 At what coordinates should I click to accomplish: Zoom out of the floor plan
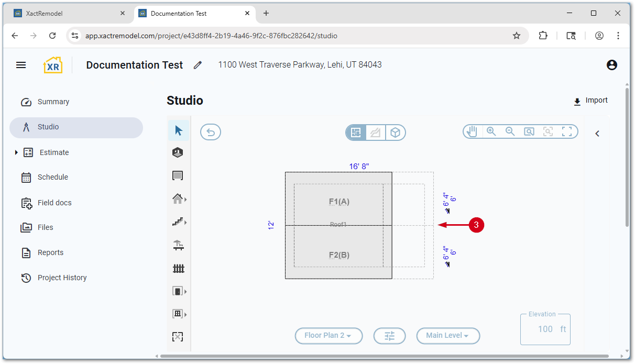[x=510, y=132]
